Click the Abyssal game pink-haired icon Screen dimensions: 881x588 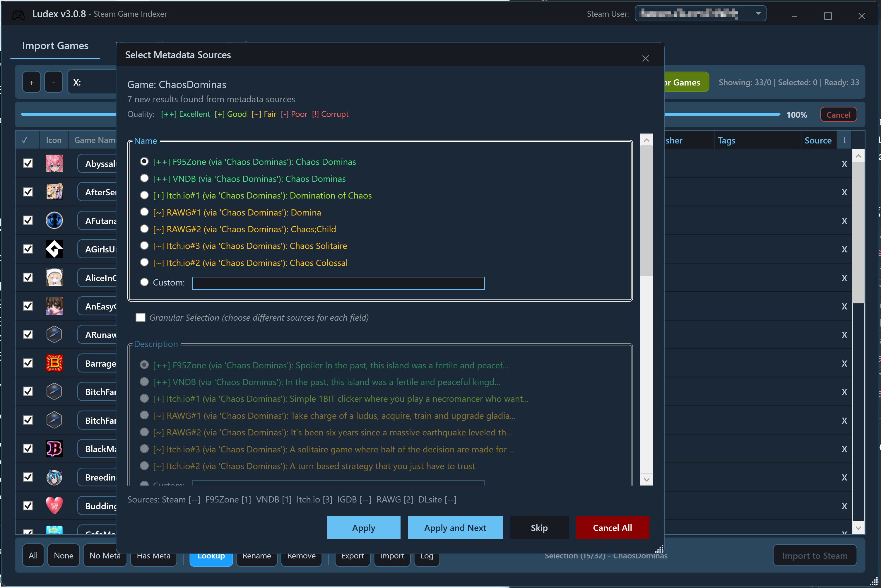54,163
